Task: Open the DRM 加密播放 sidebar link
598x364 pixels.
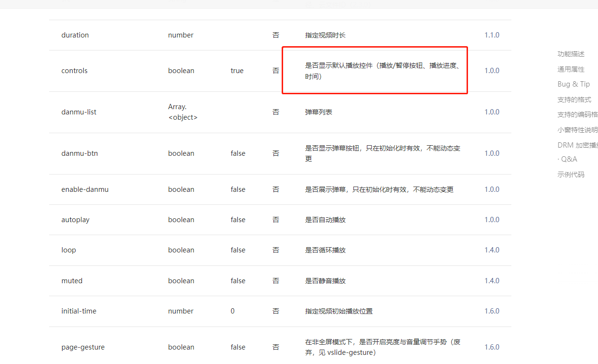Action: point(578,145)
